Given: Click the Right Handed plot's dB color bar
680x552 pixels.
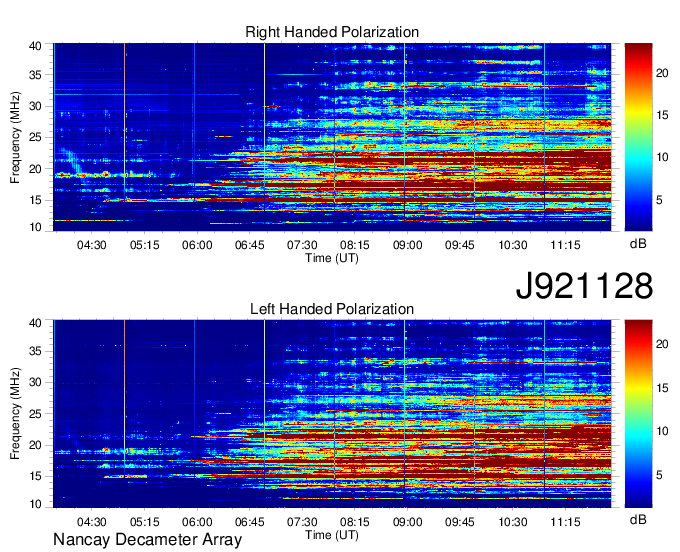Looking at the screenshot, I should click(x=638, y=137).
